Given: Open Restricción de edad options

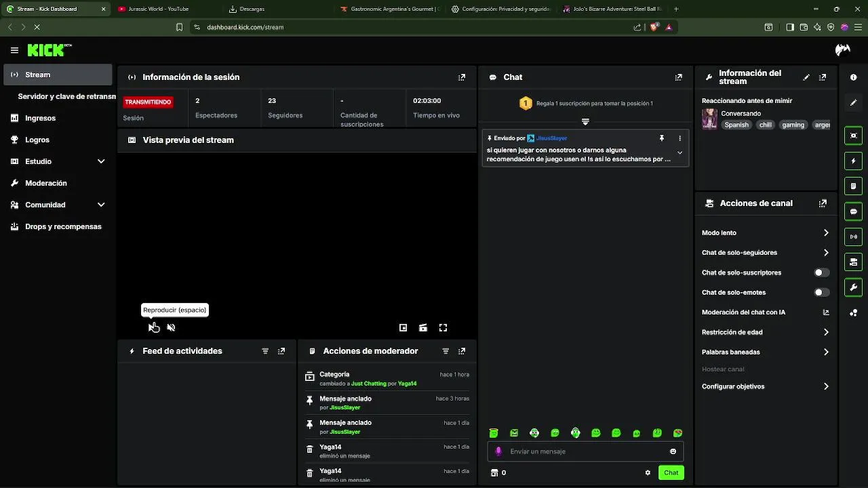Looking at the screenshot, I should point(766,333).
